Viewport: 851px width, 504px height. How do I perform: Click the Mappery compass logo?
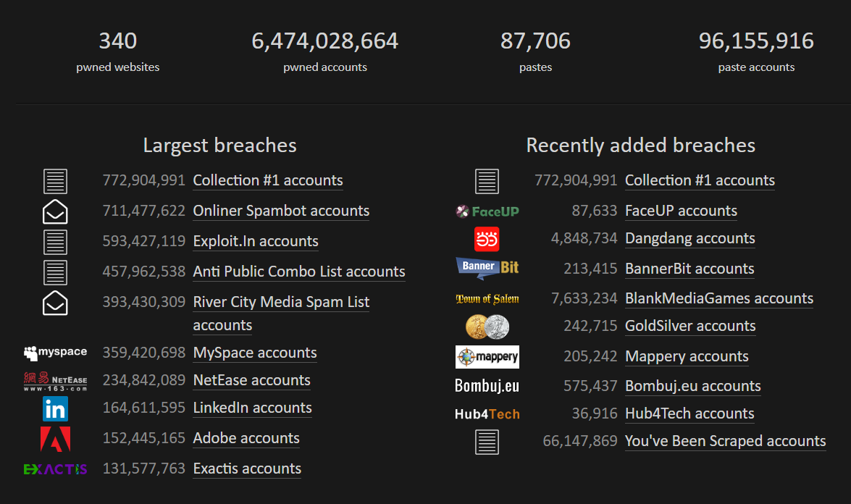[x=487, y=357]
